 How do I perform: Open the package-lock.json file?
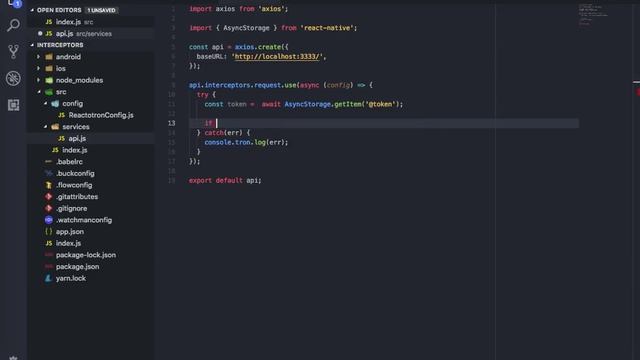tap(86, 255)
